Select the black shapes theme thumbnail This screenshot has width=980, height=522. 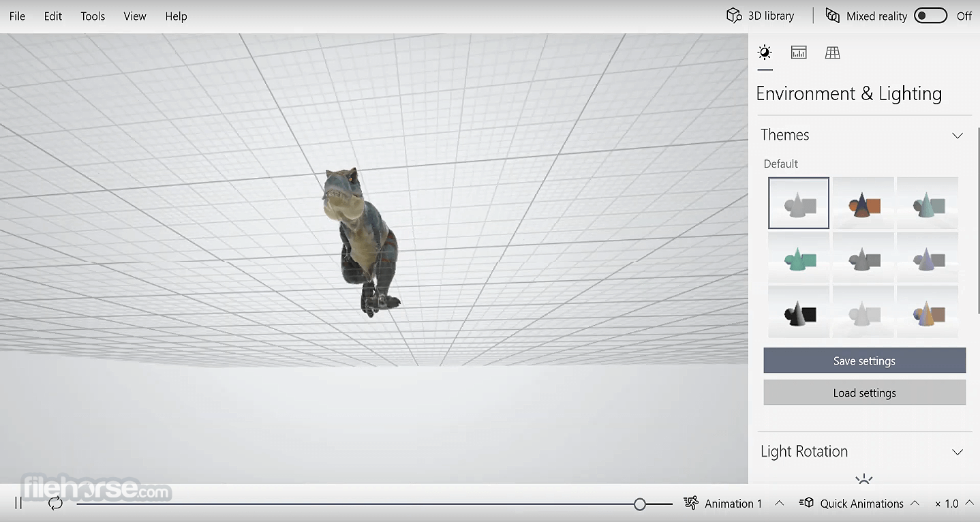(799, 312)
